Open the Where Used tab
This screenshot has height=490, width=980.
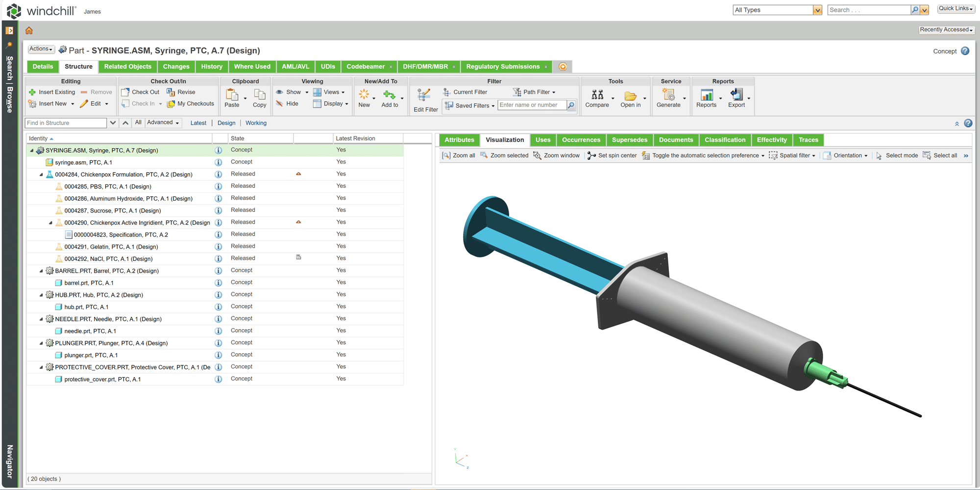click(x=252, y=67)
